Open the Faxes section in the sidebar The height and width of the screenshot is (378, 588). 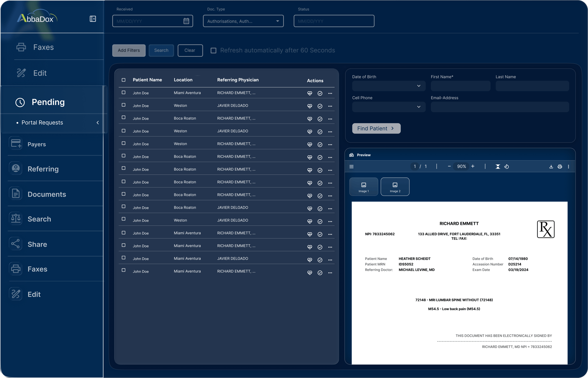click(x=43, y=47)
